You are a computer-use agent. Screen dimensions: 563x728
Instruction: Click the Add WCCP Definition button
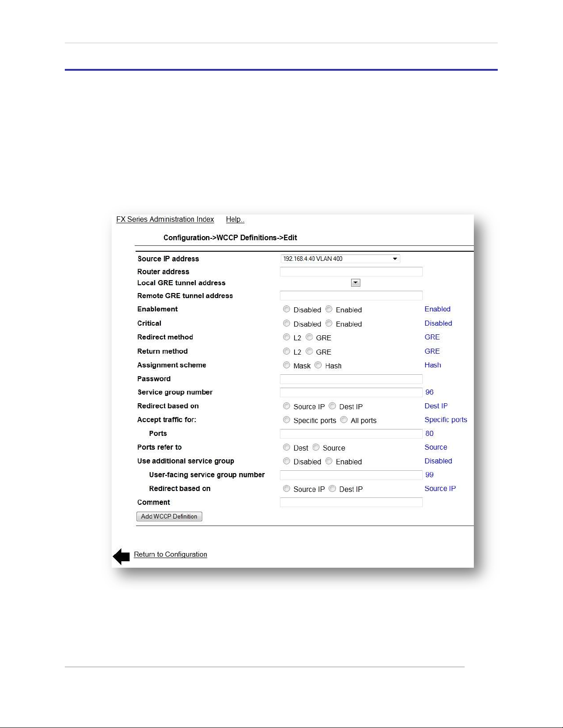169,517
